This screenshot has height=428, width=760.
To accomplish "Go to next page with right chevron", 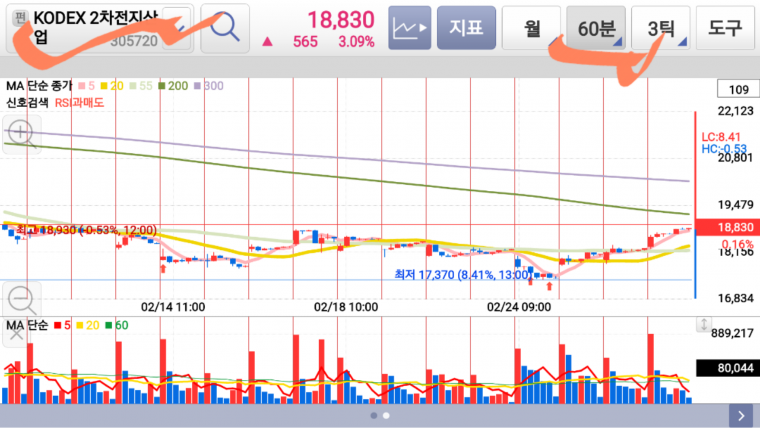I will point(741,415).
